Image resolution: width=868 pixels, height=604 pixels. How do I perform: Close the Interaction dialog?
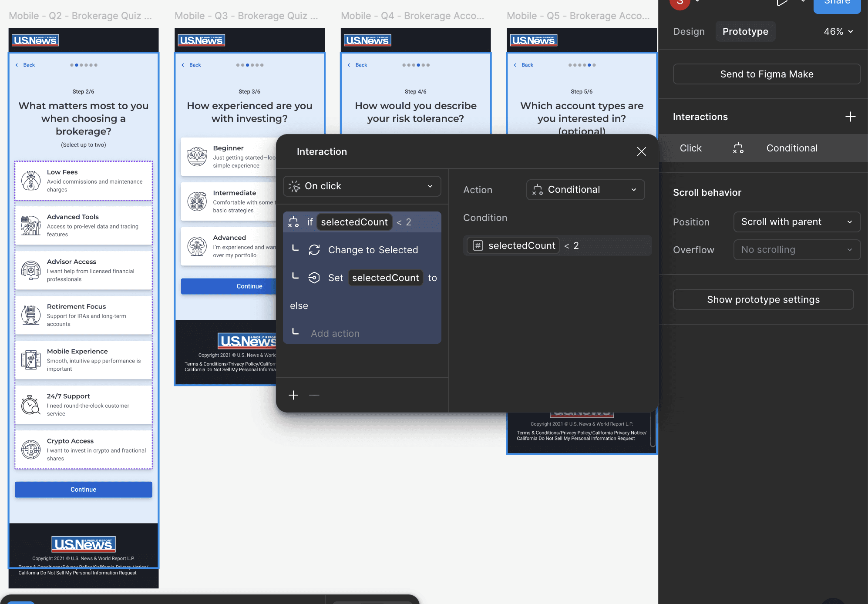coord(641,151)
